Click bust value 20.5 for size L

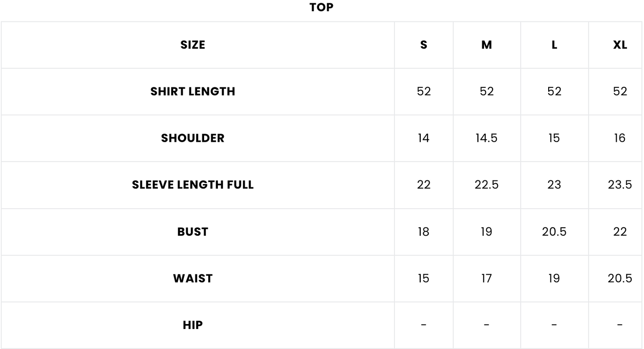point(554,232)
